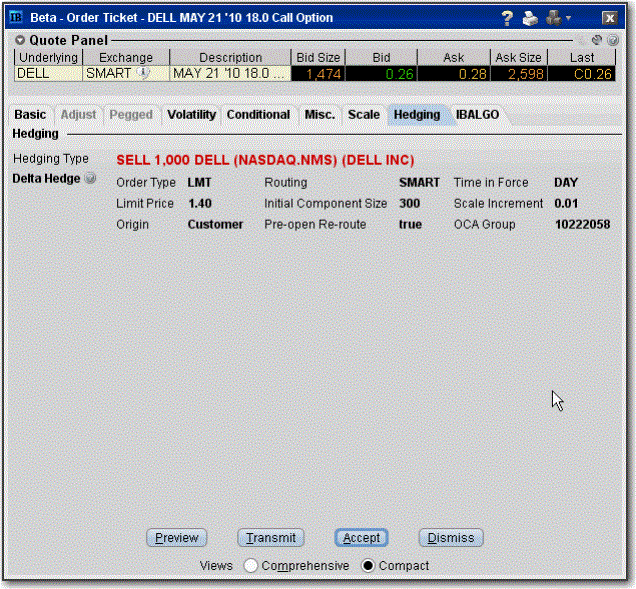Click the Initial Component Size value 300
Image resolution: width=636 pixels, height=589 pixels.
[x=409, y=203]
